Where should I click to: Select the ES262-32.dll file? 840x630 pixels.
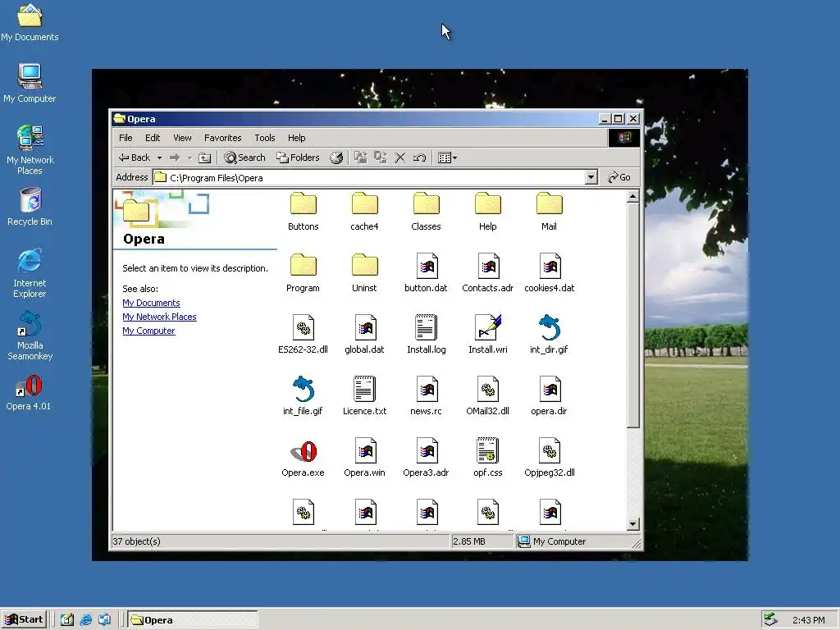coord(303,335)
